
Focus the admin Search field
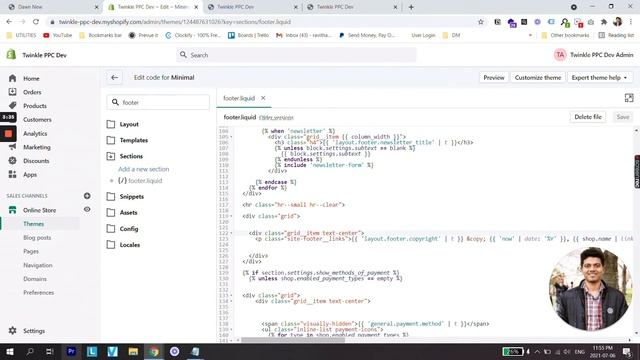pyautogui.click(x=296, y=55)
